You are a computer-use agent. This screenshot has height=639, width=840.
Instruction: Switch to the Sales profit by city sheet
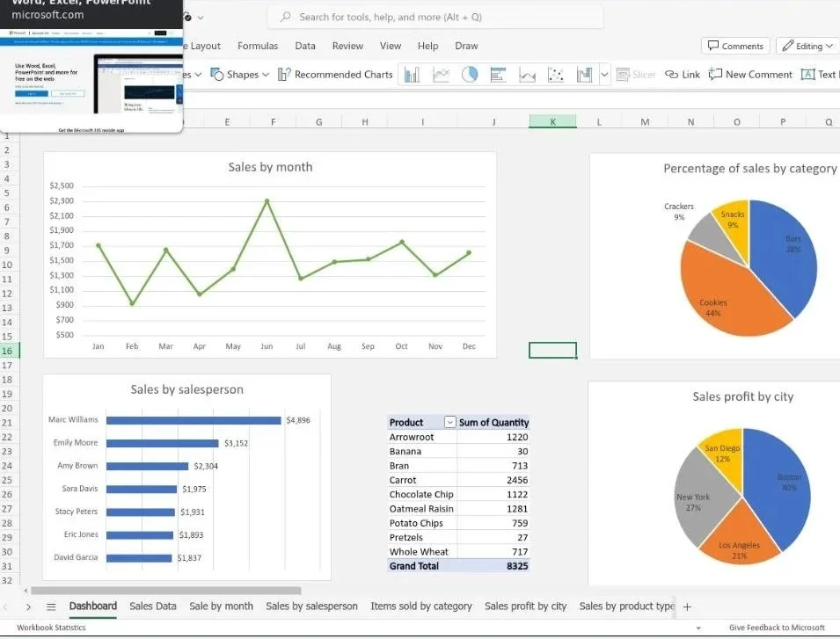tap(525, 606)
